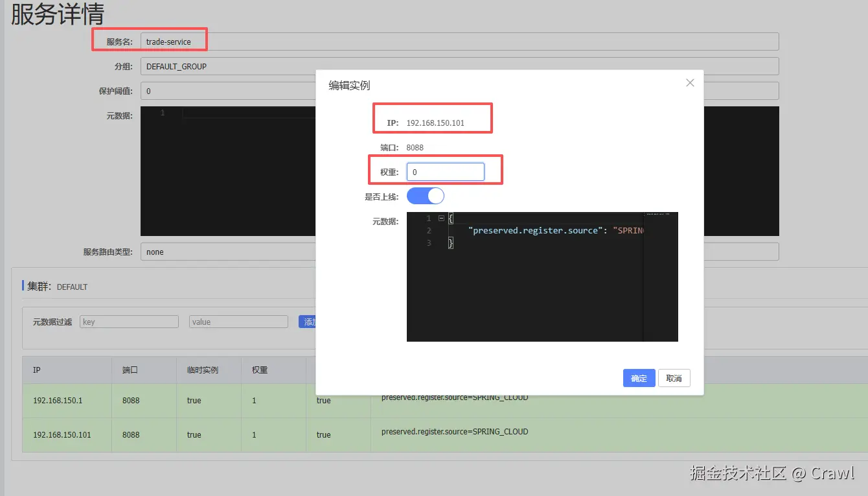Click the 权重 weight input field

coord(446,172)
